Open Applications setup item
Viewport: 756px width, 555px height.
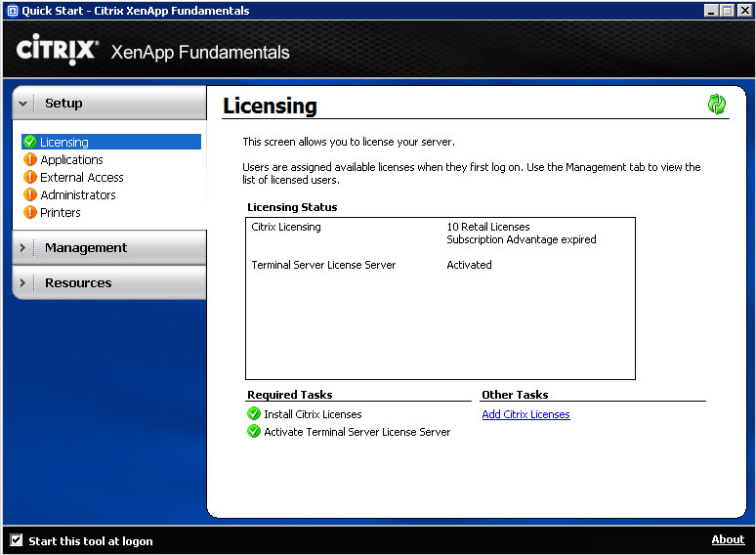[x=71, y=159]
